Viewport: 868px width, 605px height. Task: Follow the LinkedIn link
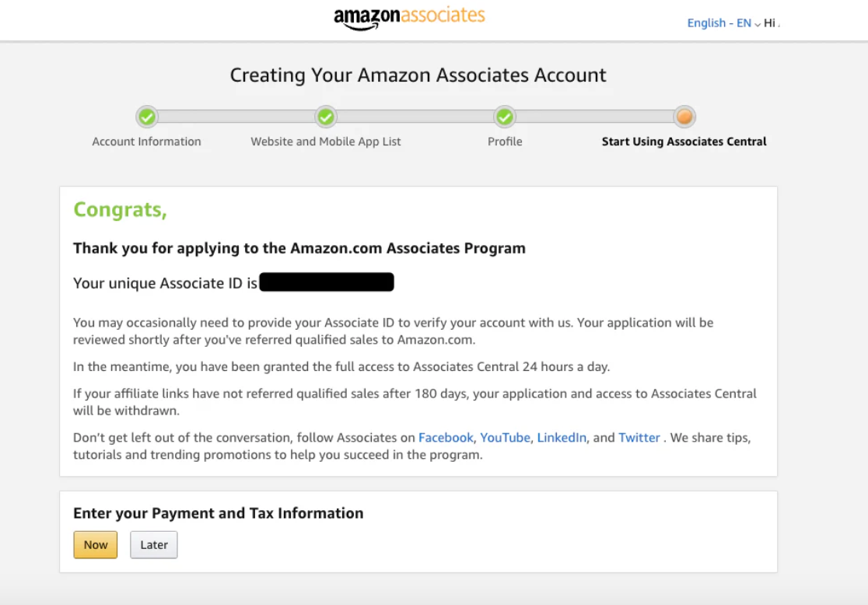click(x=562, y=438)
